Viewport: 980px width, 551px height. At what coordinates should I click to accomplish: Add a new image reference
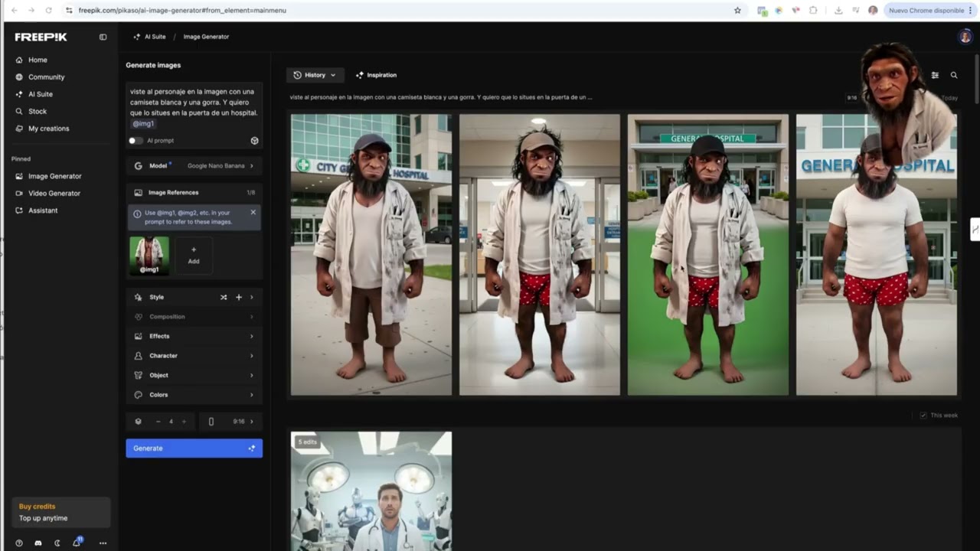coord(194,255)
